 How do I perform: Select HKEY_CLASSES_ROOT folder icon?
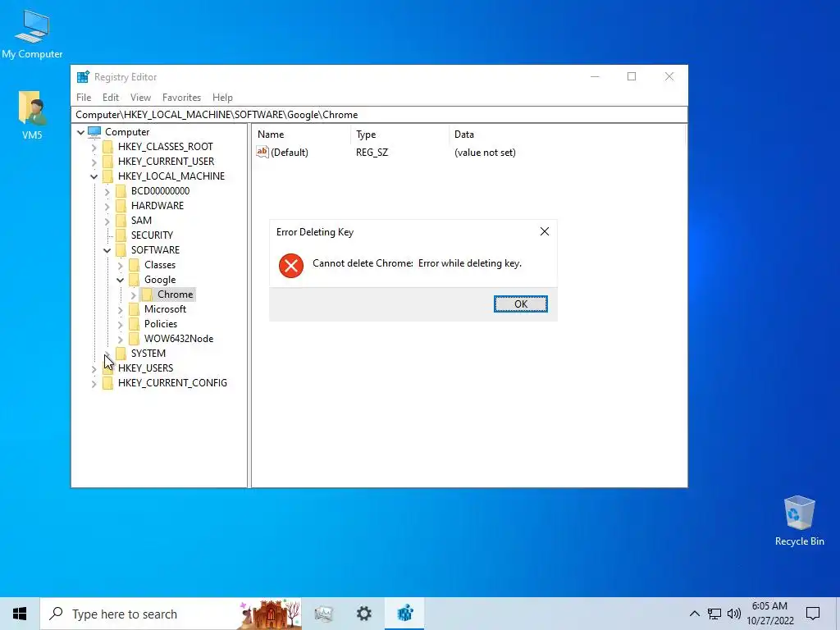tap(107, 147)
